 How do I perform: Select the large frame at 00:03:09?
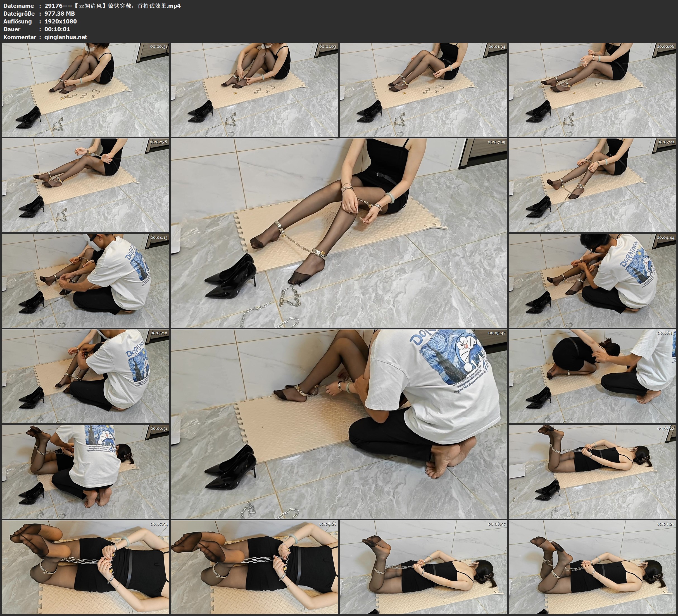(x=339, y=233)
